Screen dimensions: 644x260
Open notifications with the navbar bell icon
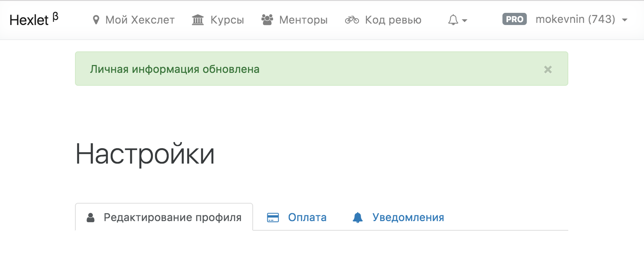coord(453,20)
